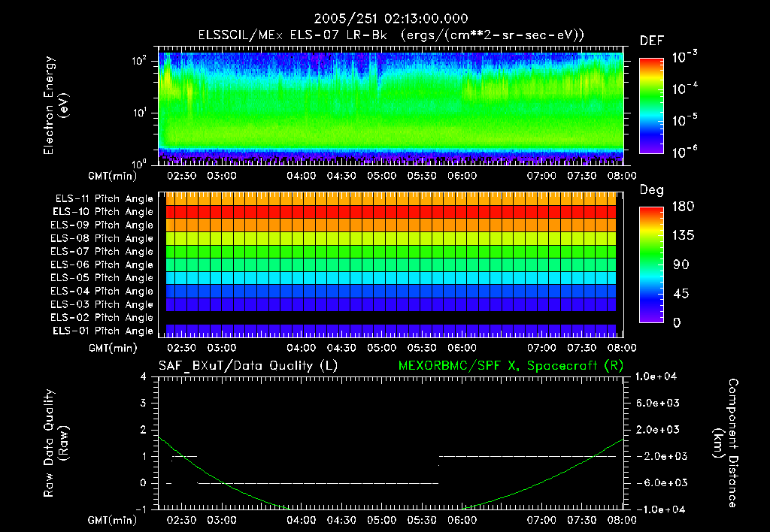Click the DEF color bar legend

(651, 105)
